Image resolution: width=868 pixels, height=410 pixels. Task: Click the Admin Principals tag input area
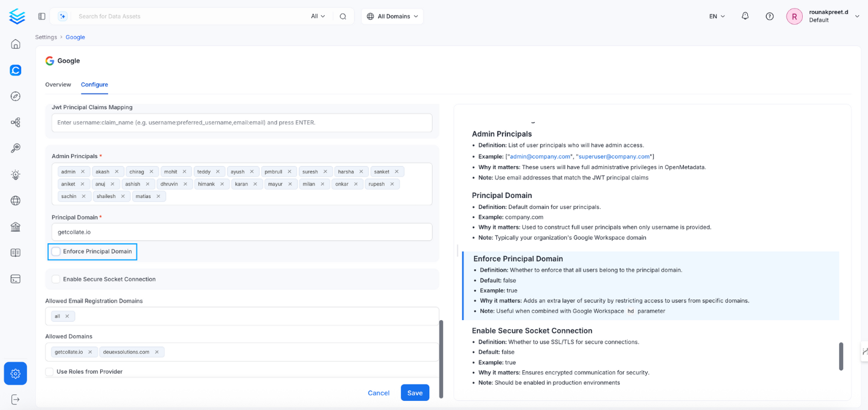(242, 184)
